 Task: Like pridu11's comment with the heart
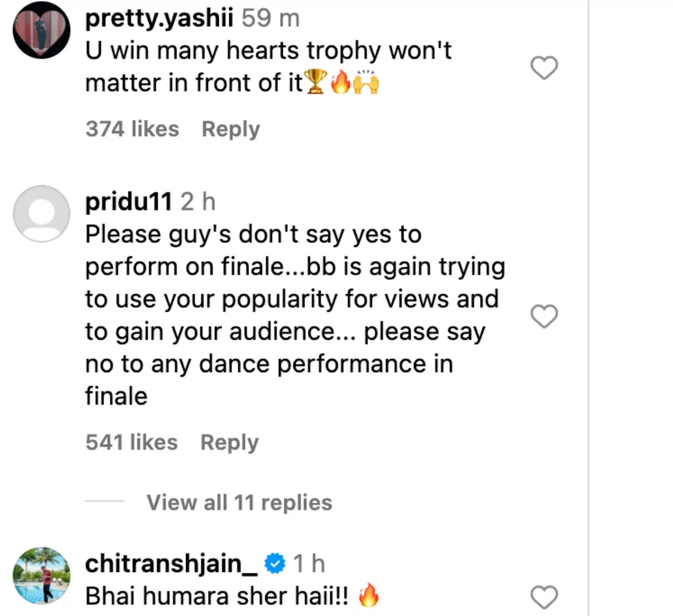click(544, 317)
